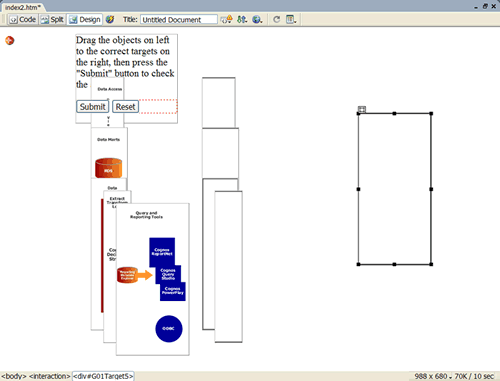
Task: Click the Submit button
Action: [92, 107]
